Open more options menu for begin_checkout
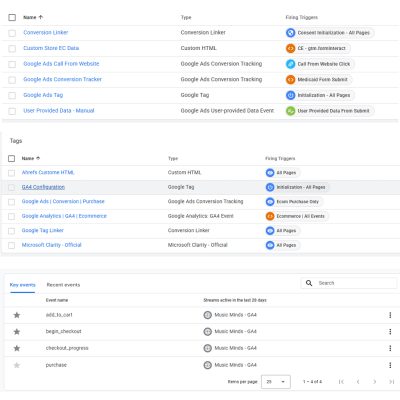The image size is (400, 400). (x=390, y=332)
